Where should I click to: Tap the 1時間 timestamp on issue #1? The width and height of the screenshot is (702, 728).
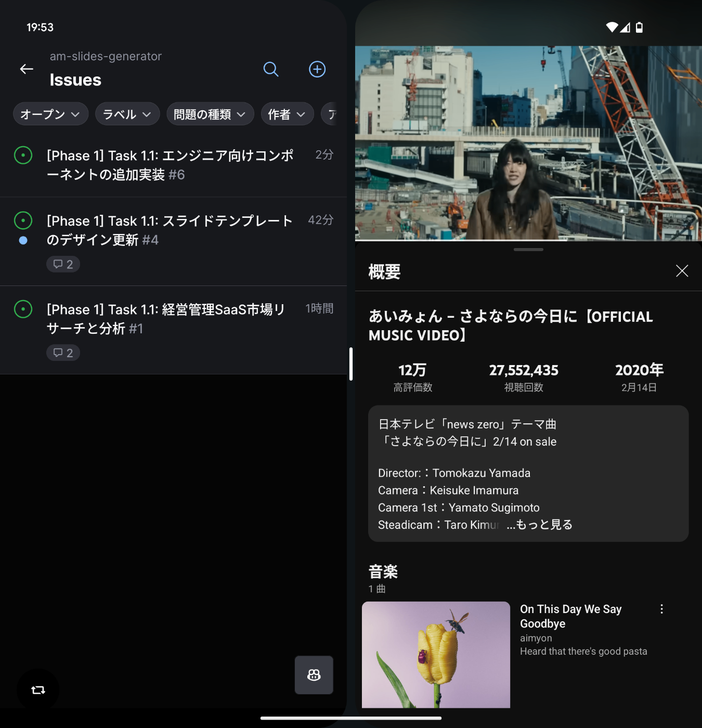pos(319,308)
